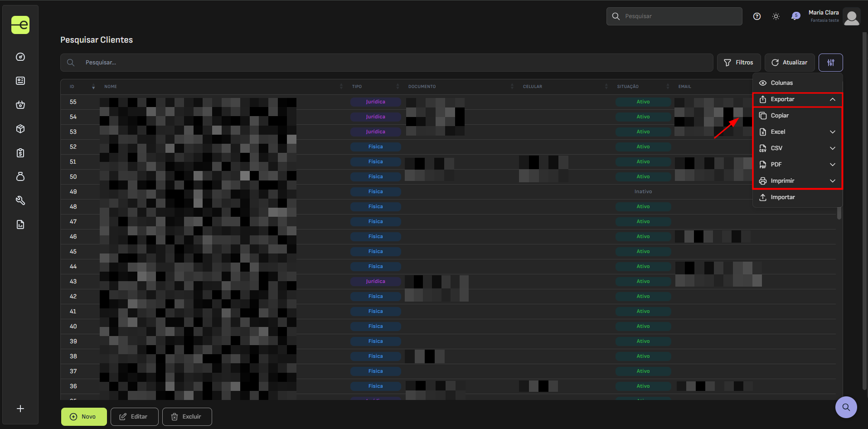Click Ativo status in row 40

643,327
